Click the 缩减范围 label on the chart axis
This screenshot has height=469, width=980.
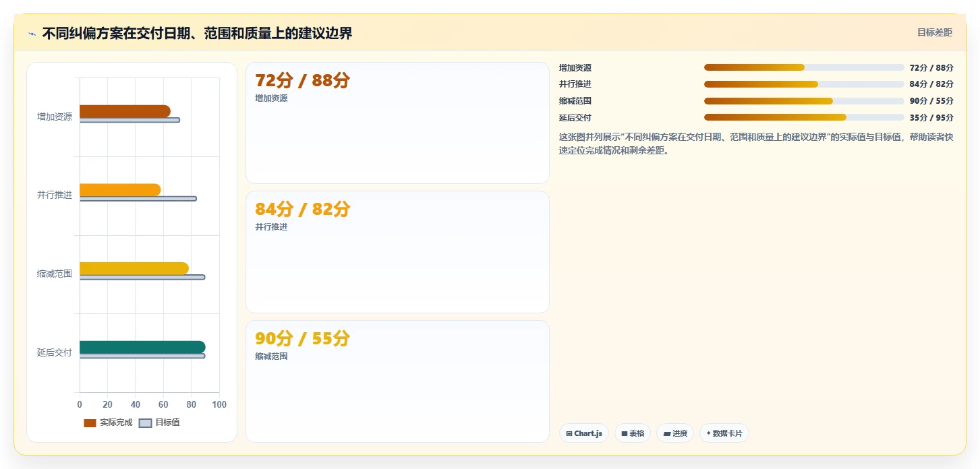click(x=55, y=274)
